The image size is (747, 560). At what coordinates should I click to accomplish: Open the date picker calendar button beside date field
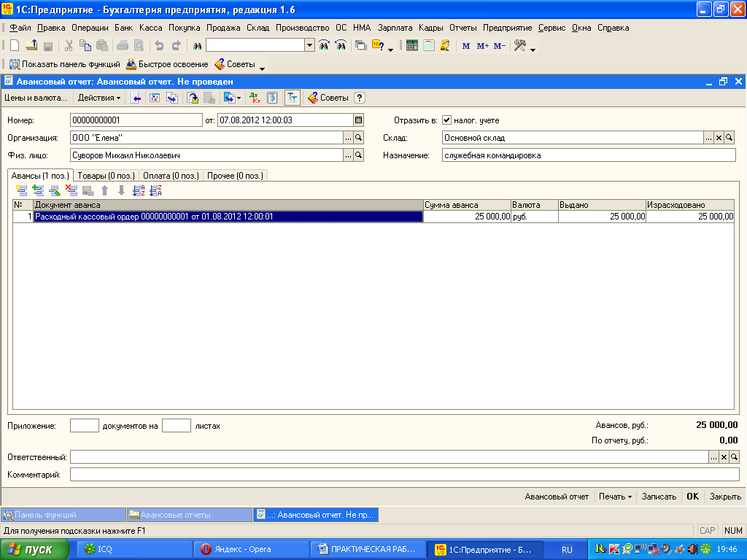[359, 120]
